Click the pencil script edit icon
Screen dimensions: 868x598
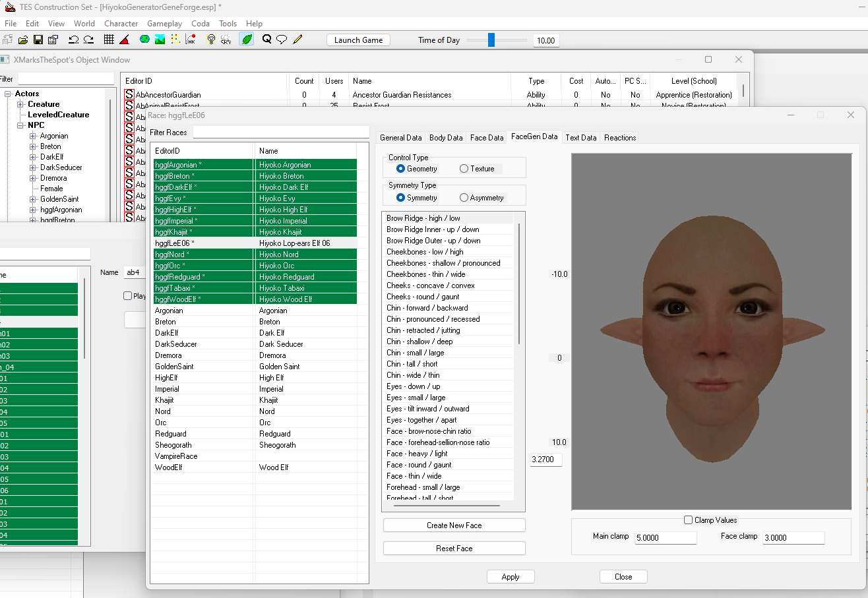(x=297, y=40)
